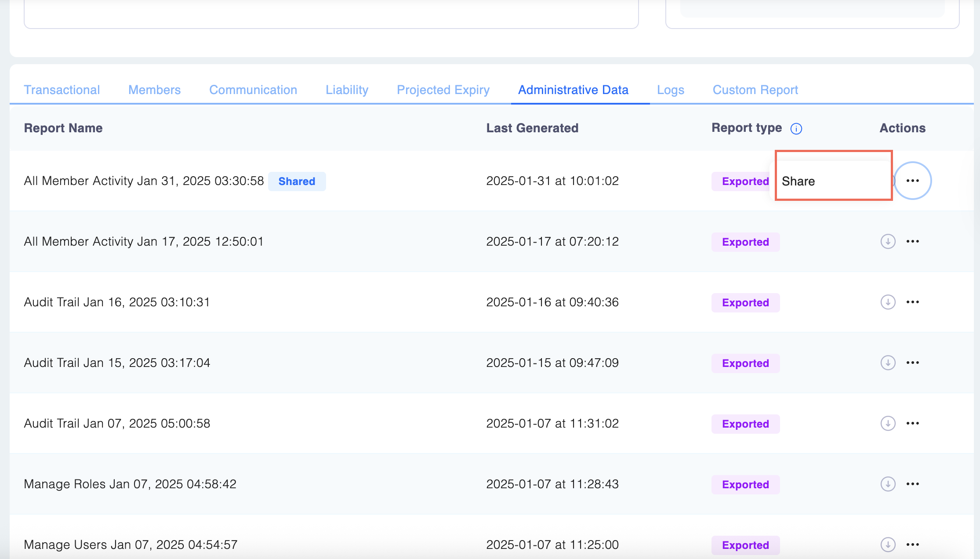Open more actions menu for Manage Roles row
Screen dimensions: 980x559
coord(912,484)
